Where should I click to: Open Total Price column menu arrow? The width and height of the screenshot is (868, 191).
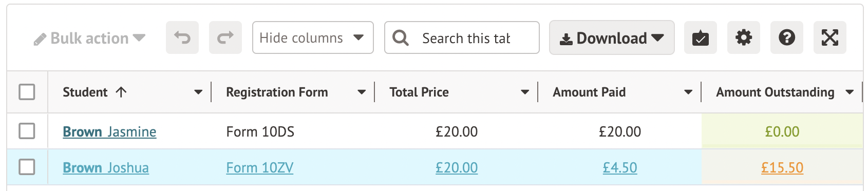[525, 92]
